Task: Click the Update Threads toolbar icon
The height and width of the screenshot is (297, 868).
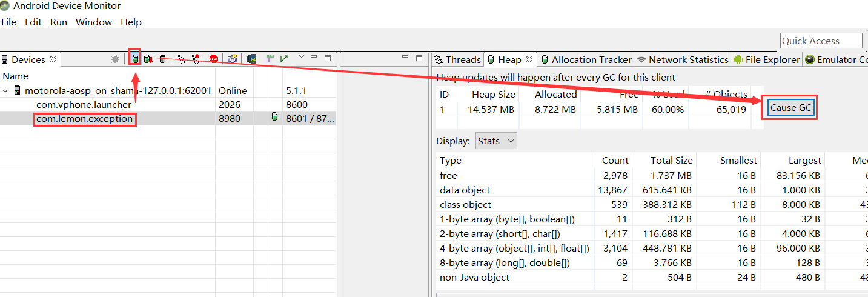Action: tap(181, 59)
